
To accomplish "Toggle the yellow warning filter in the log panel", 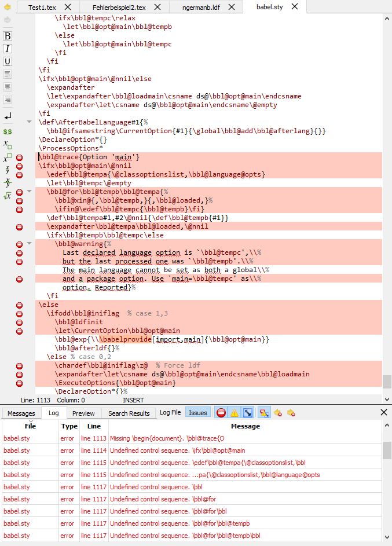I will click(235, 413).
